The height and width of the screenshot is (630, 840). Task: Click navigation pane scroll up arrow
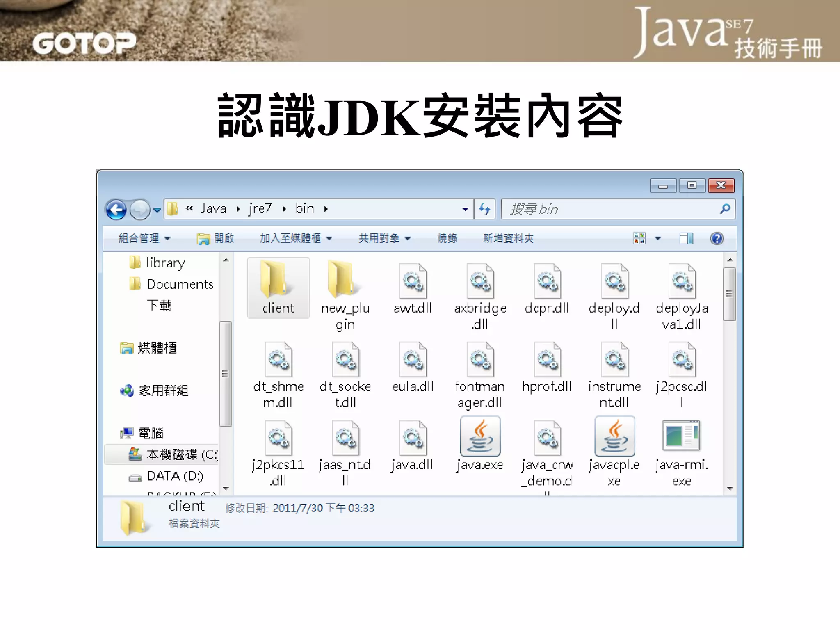coord(226,260)
